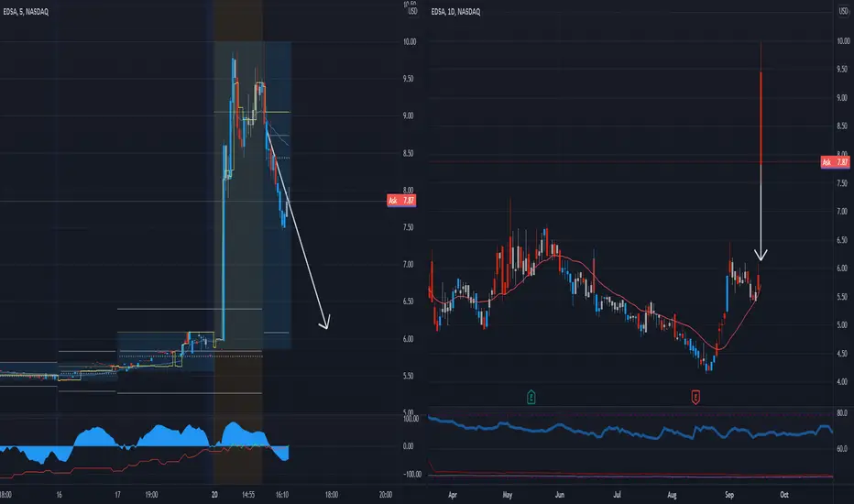The image size is (854, 504).
Task: Click the date 20 on the time axis
Action: pyautogui.click(x=214, y=495)
